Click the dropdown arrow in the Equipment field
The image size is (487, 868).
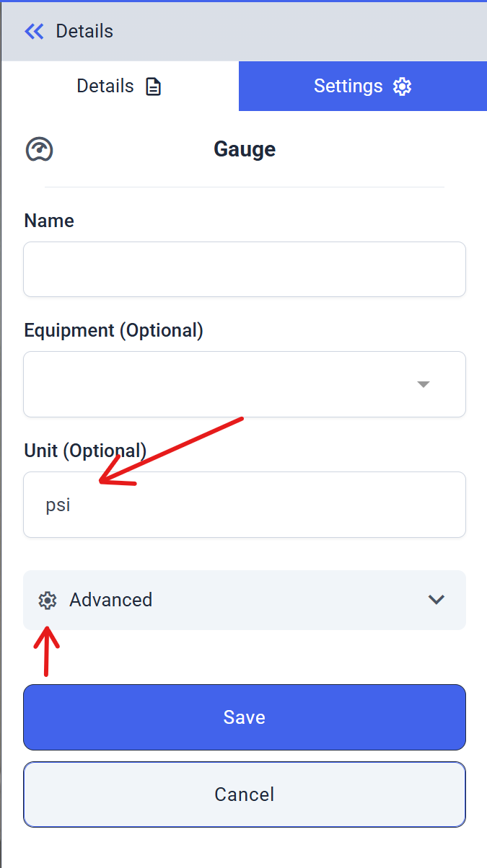click(424, 384)
